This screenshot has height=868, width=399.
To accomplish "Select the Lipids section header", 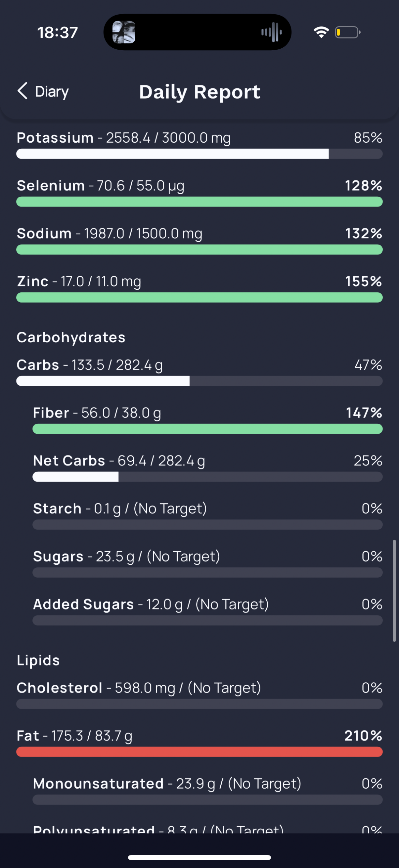I will point(38,660).
